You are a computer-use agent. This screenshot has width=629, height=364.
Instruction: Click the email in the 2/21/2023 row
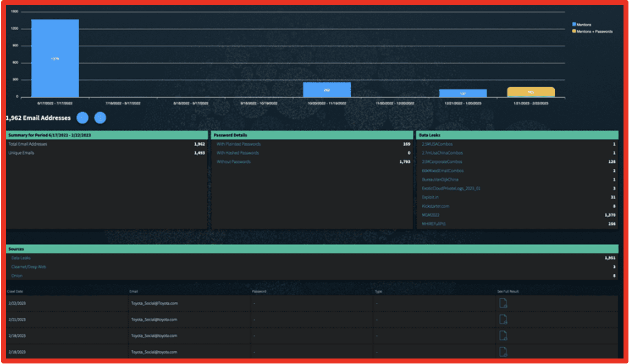click(x=154, y=320)
